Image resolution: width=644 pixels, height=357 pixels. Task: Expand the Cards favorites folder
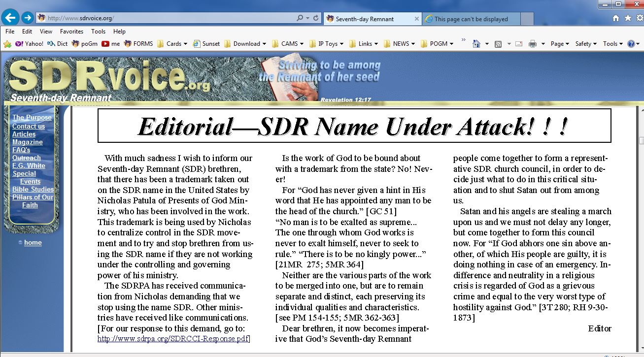[x=172, y=43]
